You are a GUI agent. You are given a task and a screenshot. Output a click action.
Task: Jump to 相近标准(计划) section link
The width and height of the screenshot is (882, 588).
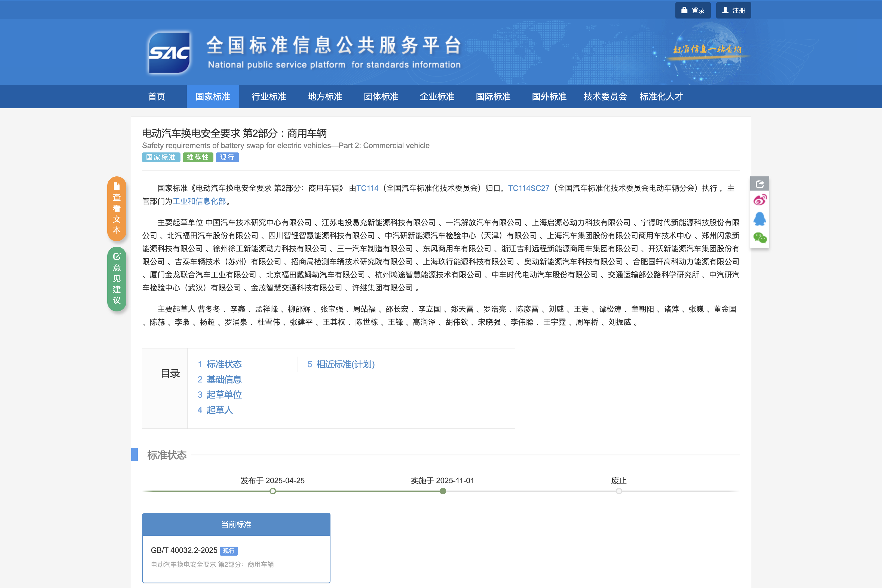click(x=345, y=364)
